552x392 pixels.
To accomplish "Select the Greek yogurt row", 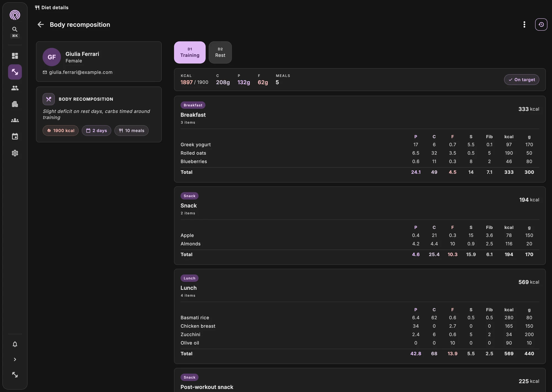I will (x=360, y=145).
